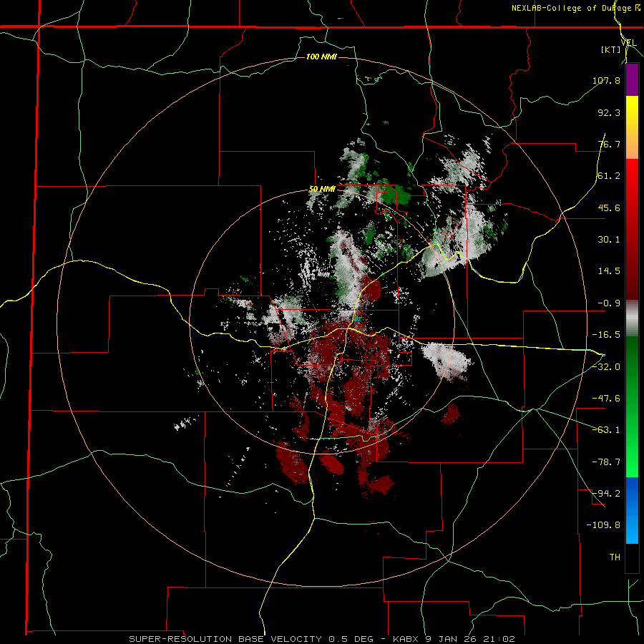Pick the blue segment of velocity color bar

point(632,510)
